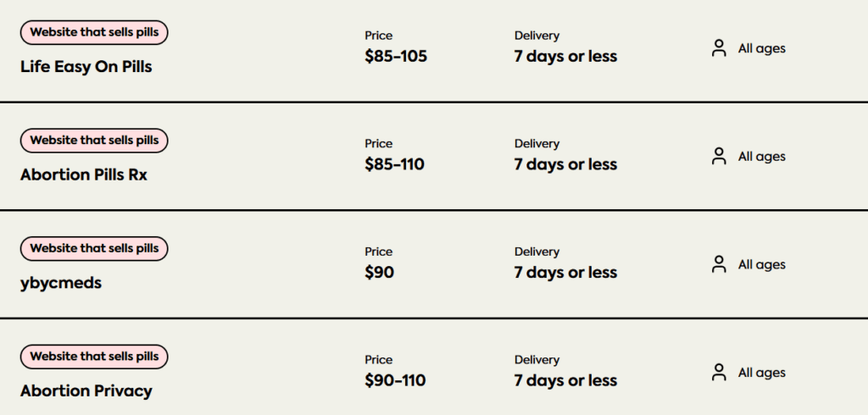Click the pink tag above ybycmeds
Screen dimensions: 868x415
pyautogui.click(x=94, y=248)
